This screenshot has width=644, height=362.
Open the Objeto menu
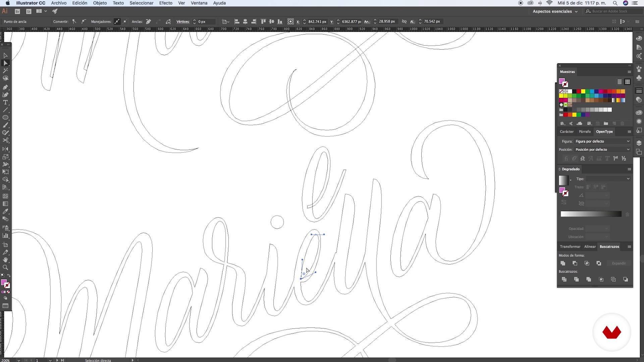[x=100, y=3]
